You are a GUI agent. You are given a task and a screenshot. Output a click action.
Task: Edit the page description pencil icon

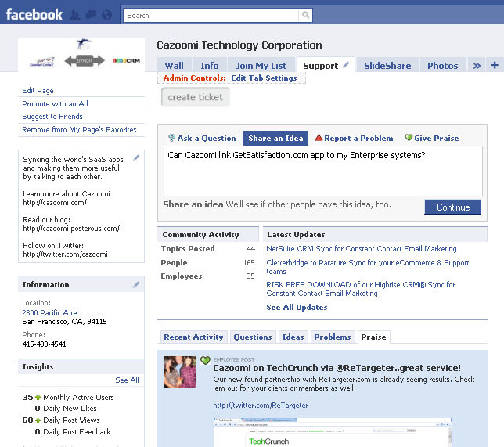click(136, 158)
